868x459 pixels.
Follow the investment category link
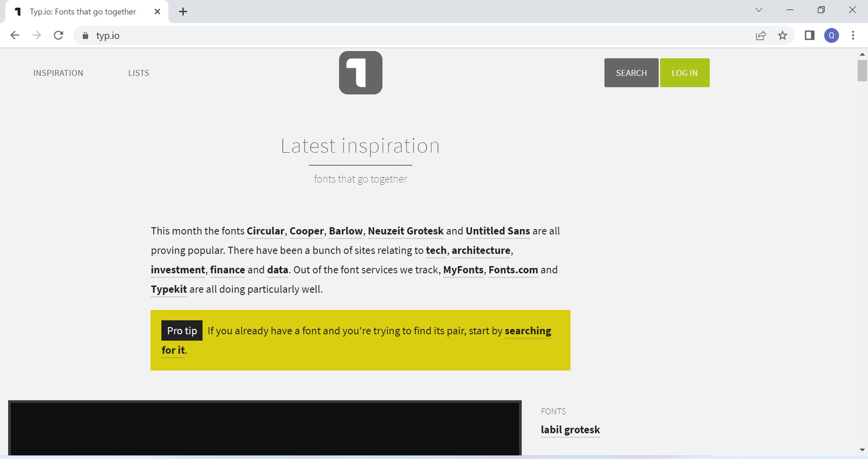click(x=178, y=270)
